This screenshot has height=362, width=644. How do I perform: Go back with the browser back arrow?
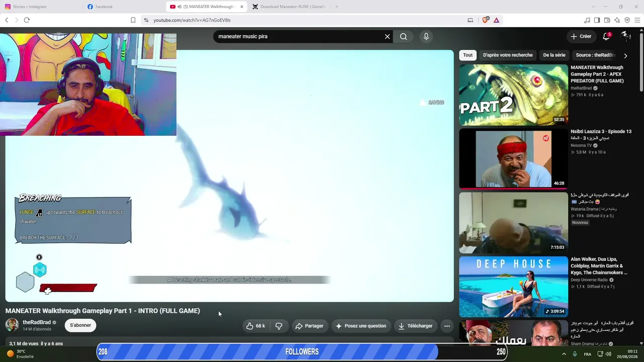coord(7,20)
